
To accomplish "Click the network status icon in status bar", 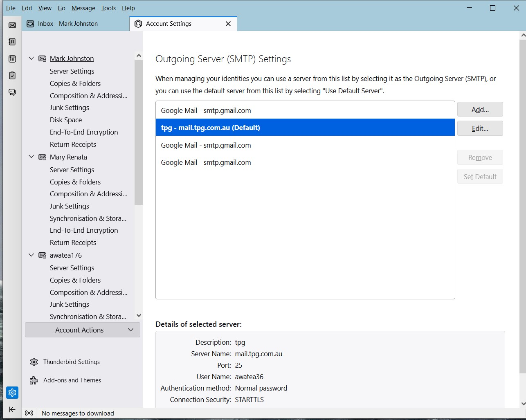I will [29, 413].
